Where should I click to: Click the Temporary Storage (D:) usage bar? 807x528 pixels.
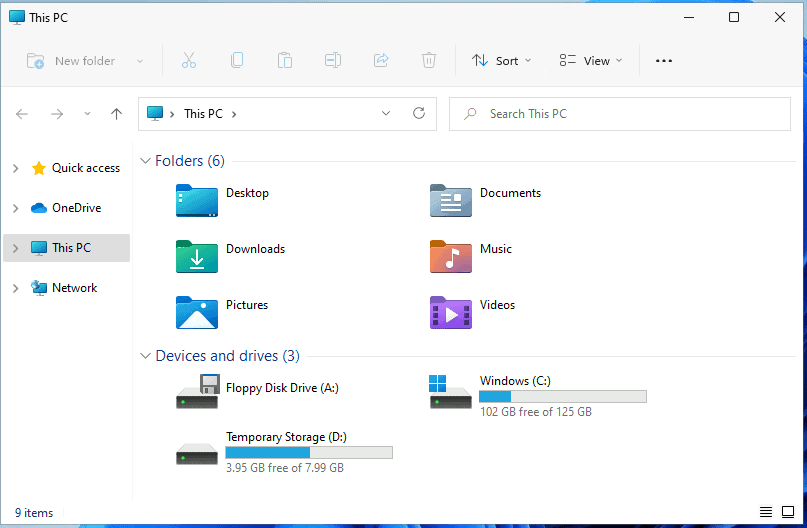click(309, 452)
